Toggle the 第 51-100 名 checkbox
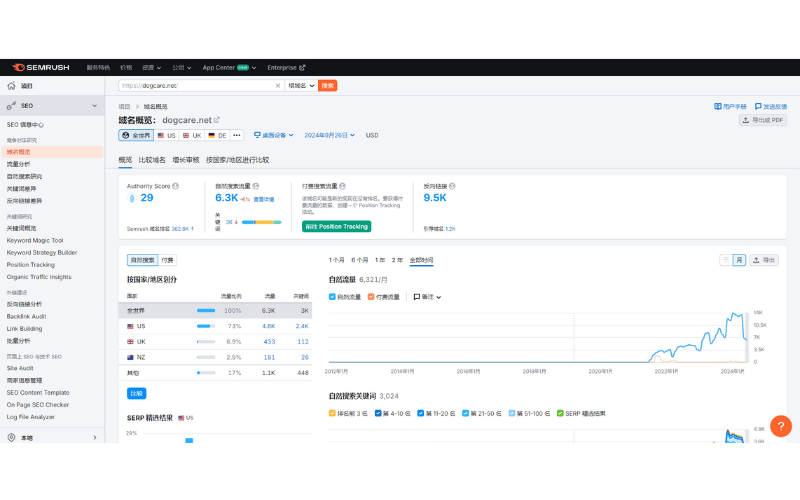This screenshot has height=500, width=800. (x=512, y=413)
